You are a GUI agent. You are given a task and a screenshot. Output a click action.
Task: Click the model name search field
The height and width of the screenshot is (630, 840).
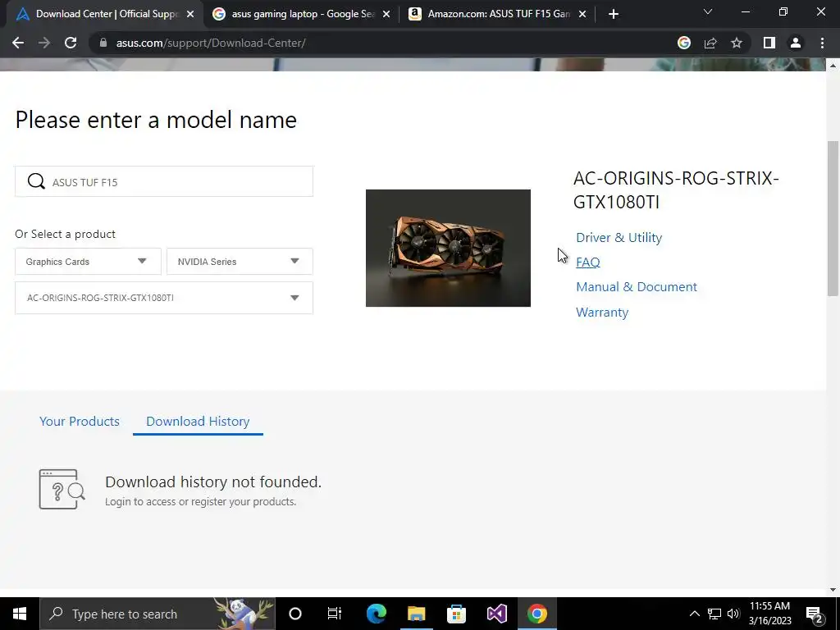pyautogui.click(x=164, y=181)
